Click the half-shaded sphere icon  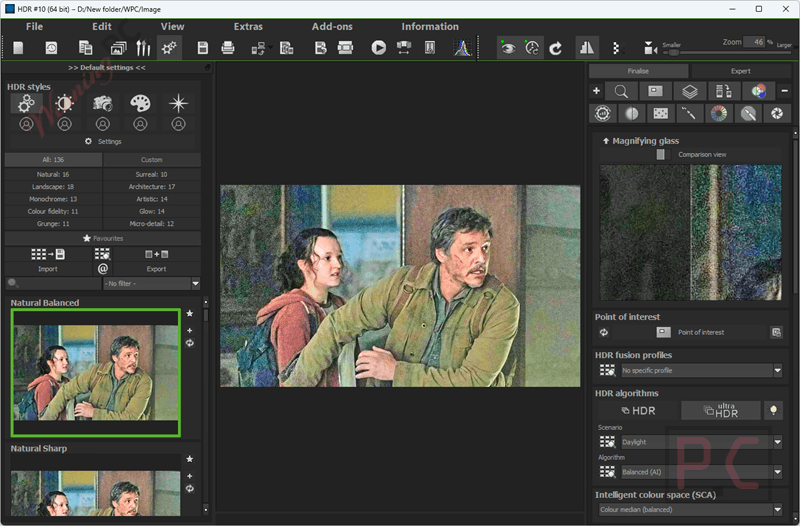pos(632,113)
